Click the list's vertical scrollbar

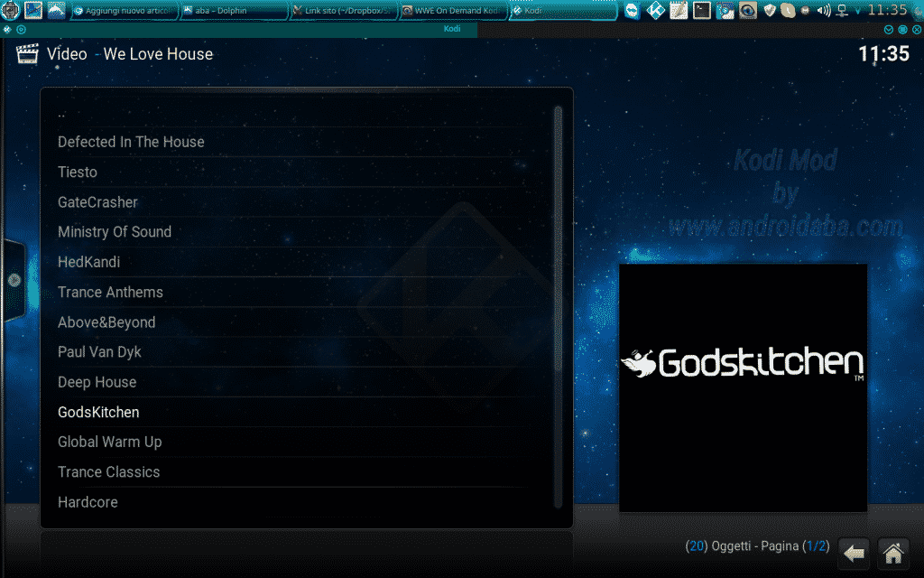pos(558,307)
